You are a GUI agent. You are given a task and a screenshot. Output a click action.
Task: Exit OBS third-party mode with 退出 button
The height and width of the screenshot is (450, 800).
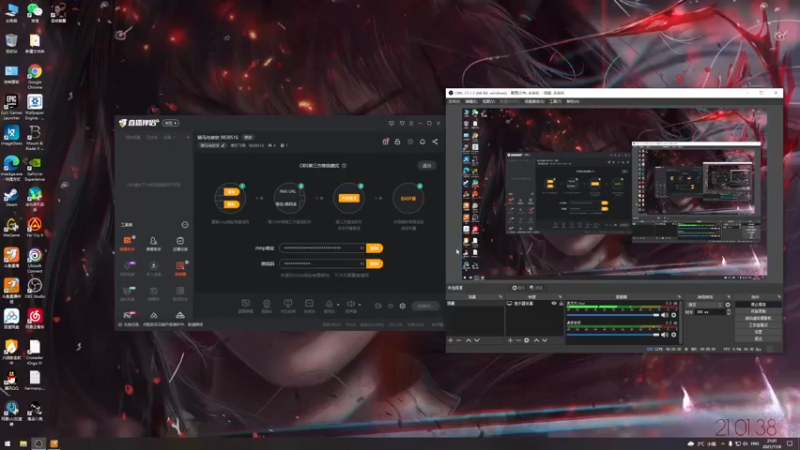pos(427,165)
